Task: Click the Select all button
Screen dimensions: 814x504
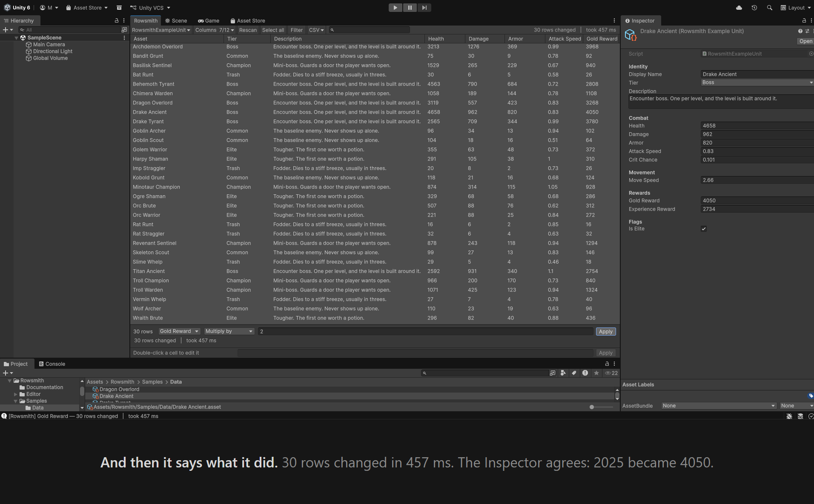Action: (x=273, y=30)
